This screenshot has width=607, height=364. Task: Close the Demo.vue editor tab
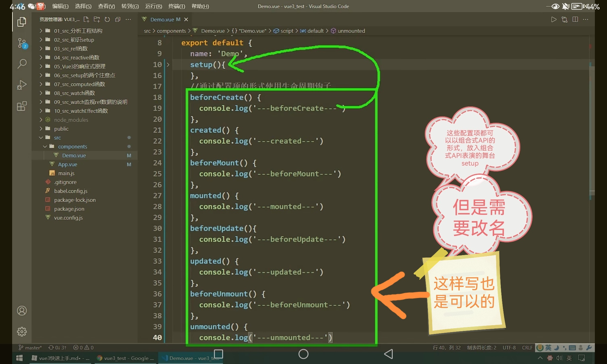[186, 19]
